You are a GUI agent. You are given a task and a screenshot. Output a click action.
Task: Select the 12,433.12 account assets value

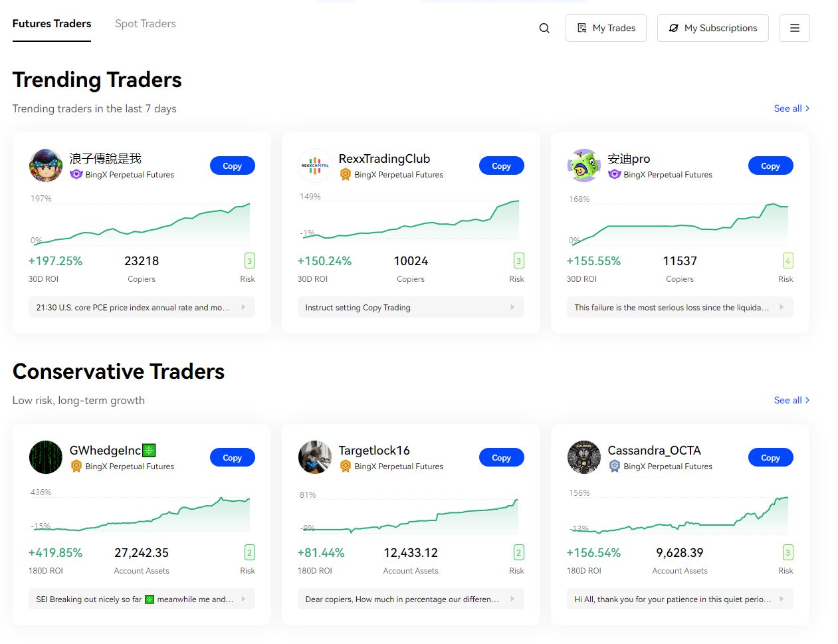[x=411, y=553]
